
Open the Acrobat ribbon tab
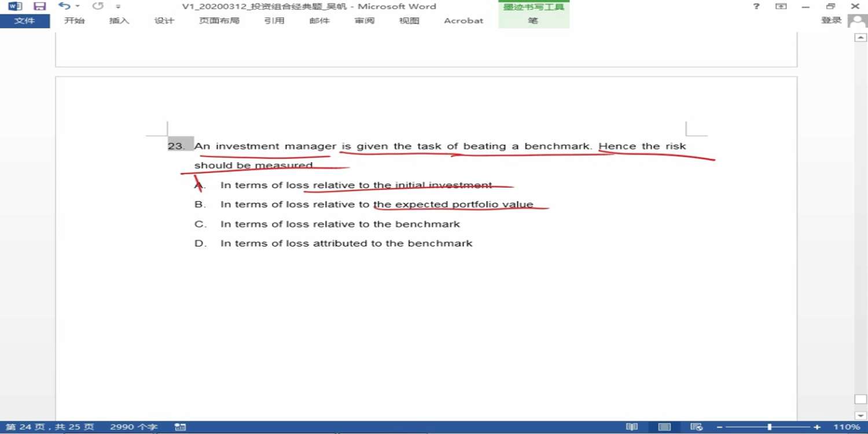click(x=464, y=21)
